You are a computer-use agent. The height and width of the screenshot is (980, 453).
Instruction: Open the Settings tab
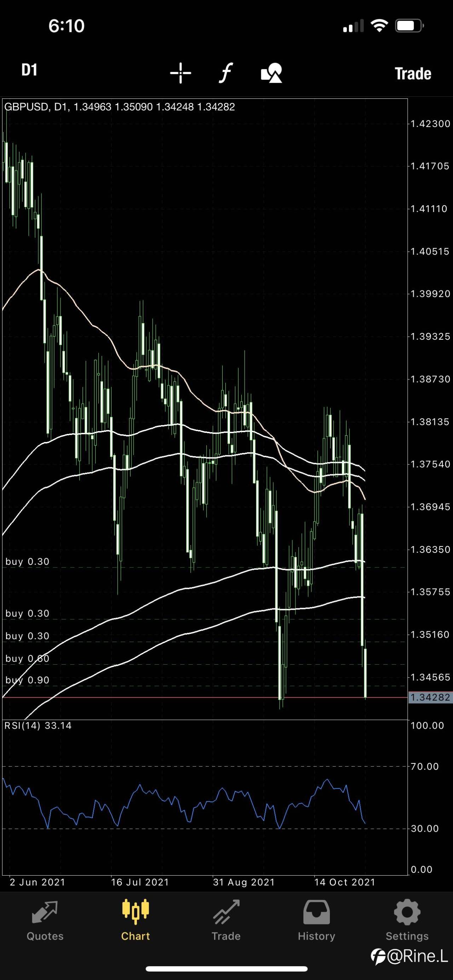(x=407, y=920)
